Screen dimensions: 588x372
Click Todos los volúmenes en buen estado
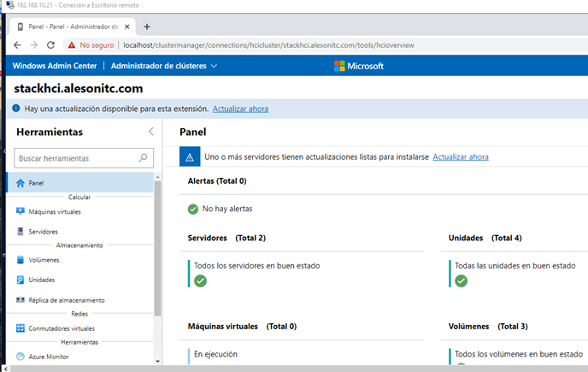(519, 354)
